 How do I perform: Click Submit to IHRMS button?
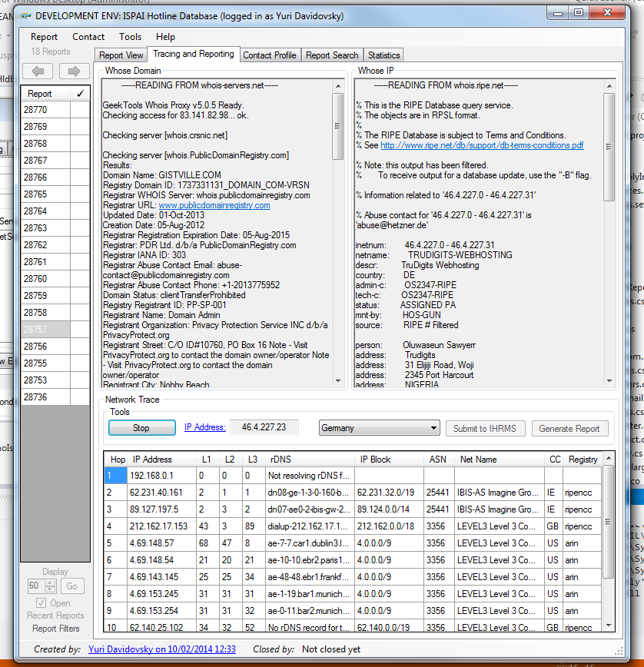(485, 428)
